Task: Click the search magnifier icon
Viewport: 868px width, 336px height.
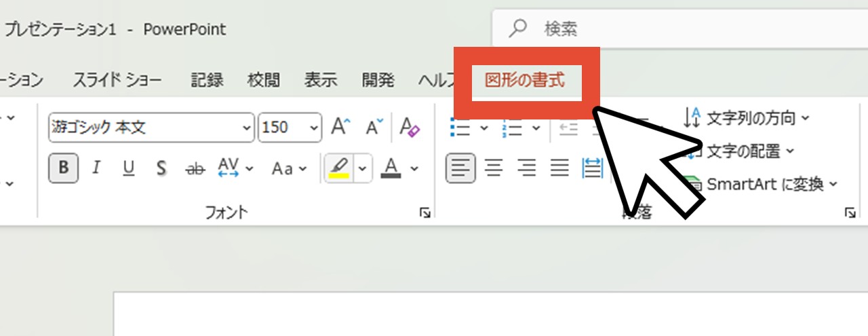Action: tap(519, 28)
